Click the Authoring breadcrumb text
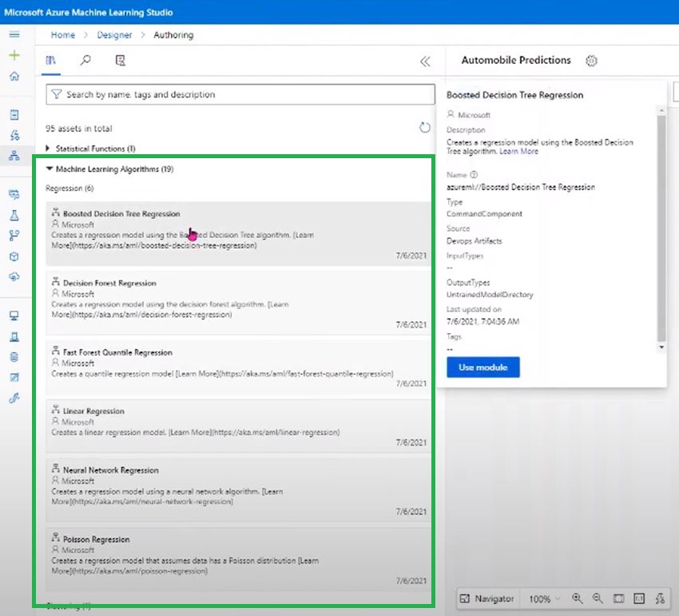 [x=173, y=35]
